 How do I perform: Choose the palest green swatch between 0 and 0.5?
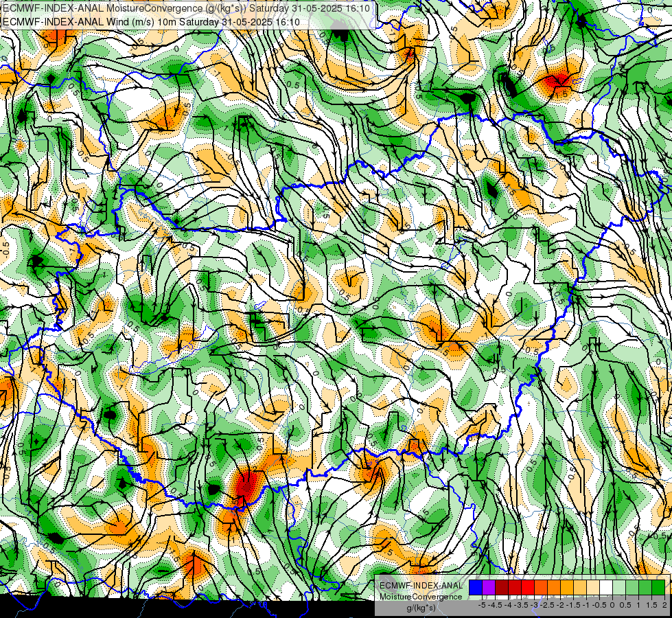click(x=619, y=588)
